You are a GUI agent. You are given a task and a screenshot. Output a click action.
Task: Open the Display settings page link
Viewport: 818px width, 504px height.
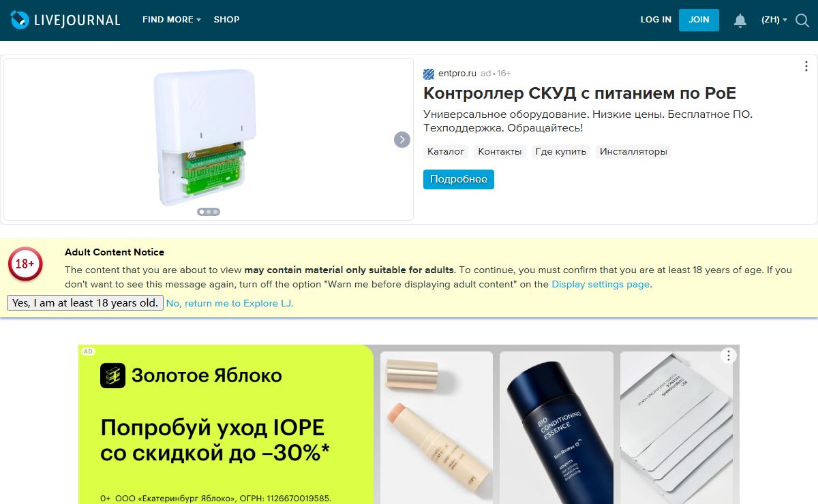pos(601,284)
